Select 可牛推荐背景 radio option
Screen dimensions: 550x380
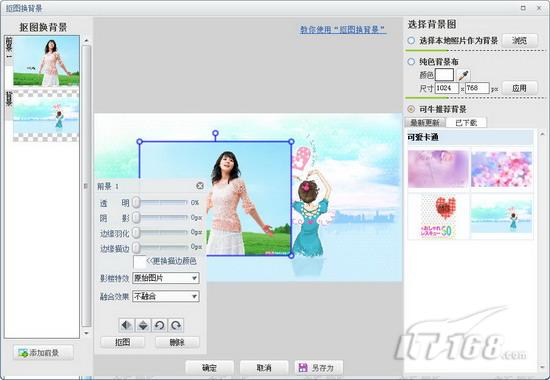coord(411,109)
